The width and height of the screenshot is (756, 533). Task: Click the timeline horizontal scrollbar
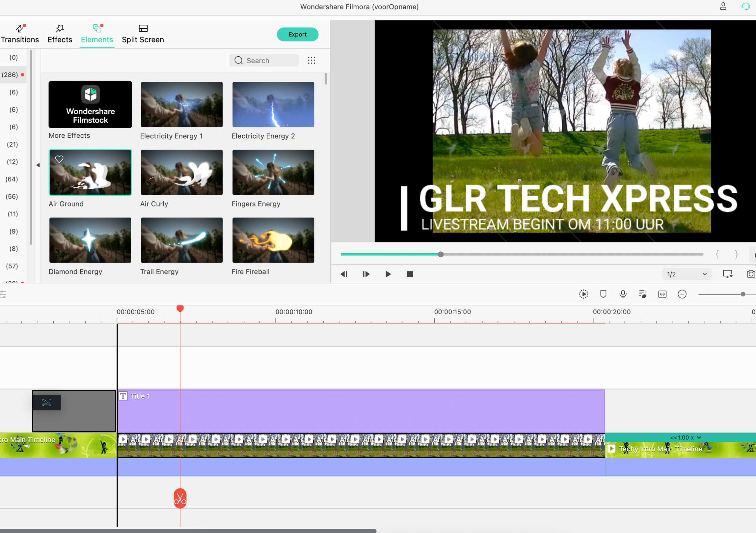tap(188, 531)
